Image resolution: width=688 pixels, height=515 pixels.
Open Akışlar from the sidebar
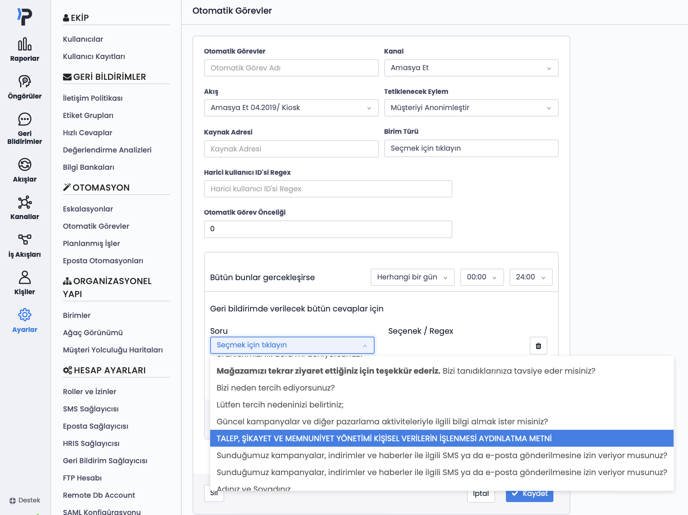(24, 170)
